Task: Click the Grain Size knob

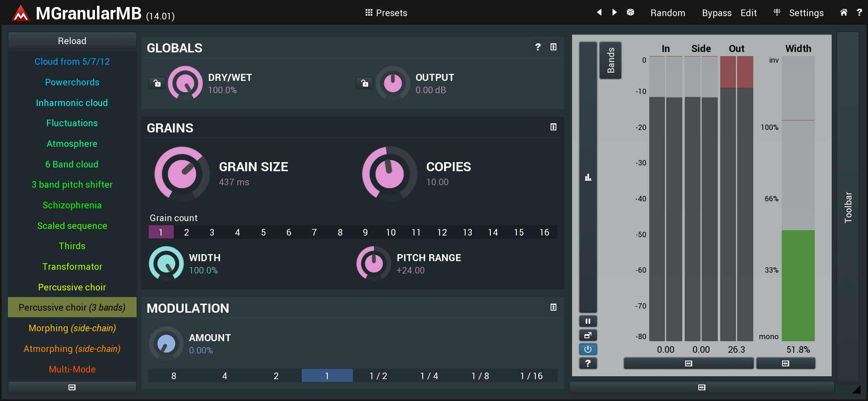Action: [182, 174]
